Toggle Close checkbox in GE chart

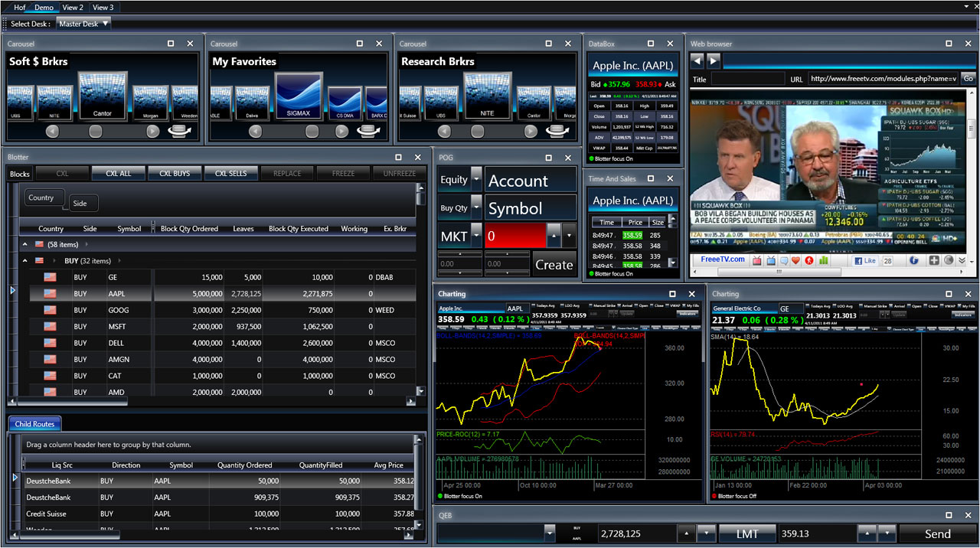[x=925, y=305]
